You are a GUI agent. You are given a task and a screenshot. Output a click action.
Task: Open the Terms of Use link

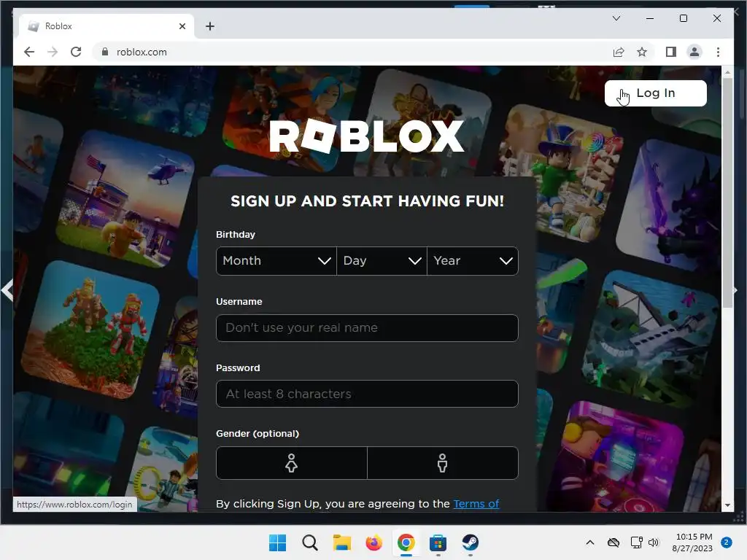coord(476,504)
